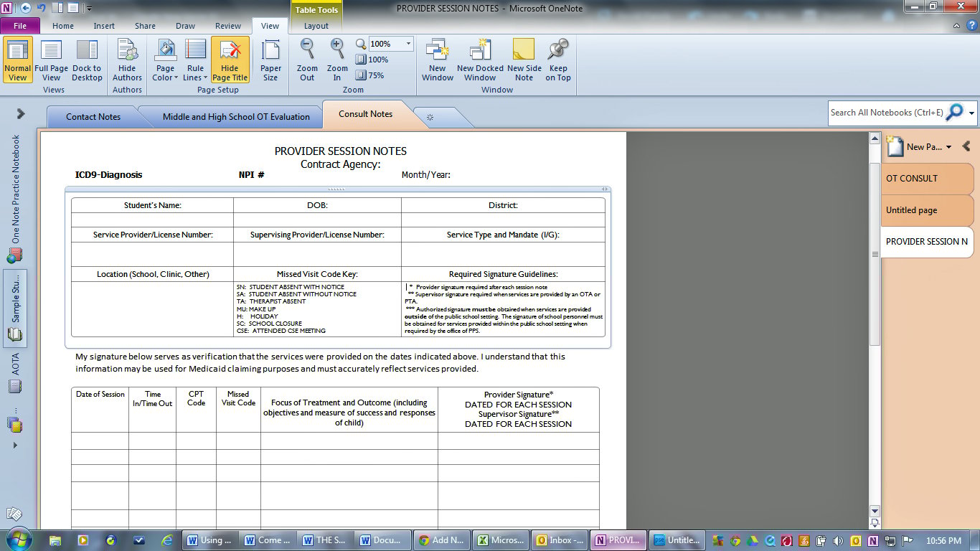Click taskbar volume icon
This screenshot has width=980, height=551.
tap(839, 540)
